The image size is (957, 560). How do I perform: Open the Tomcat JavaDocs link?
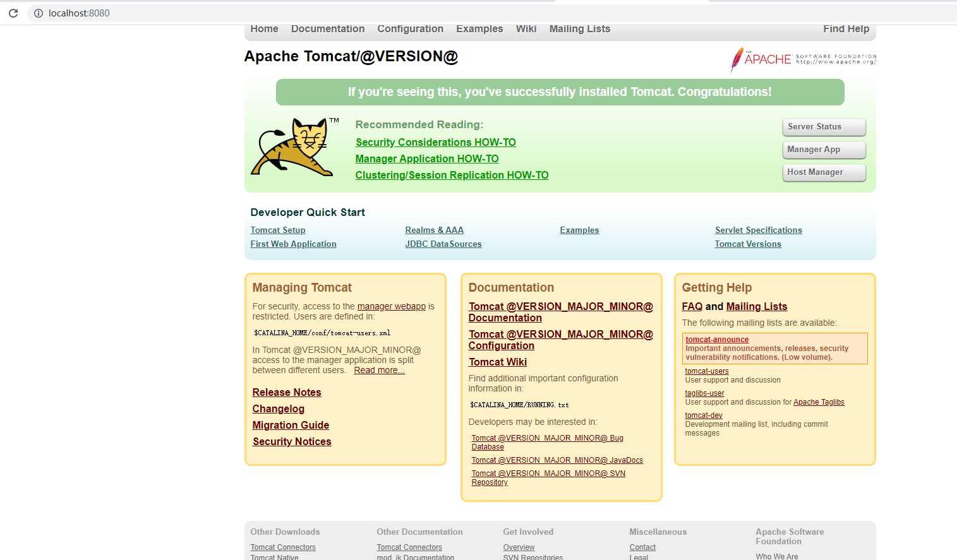click(557, 461)
